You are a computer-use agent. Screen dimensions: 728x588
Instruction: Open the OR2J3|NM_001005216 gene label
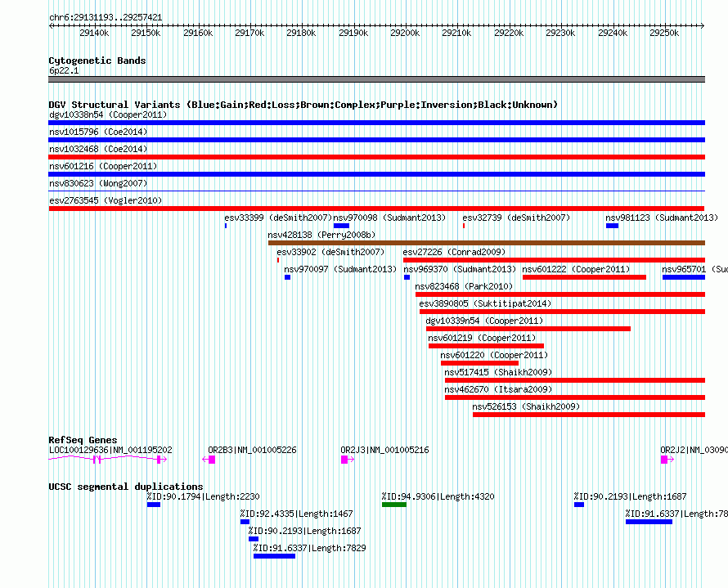click(x=385, y=450)
